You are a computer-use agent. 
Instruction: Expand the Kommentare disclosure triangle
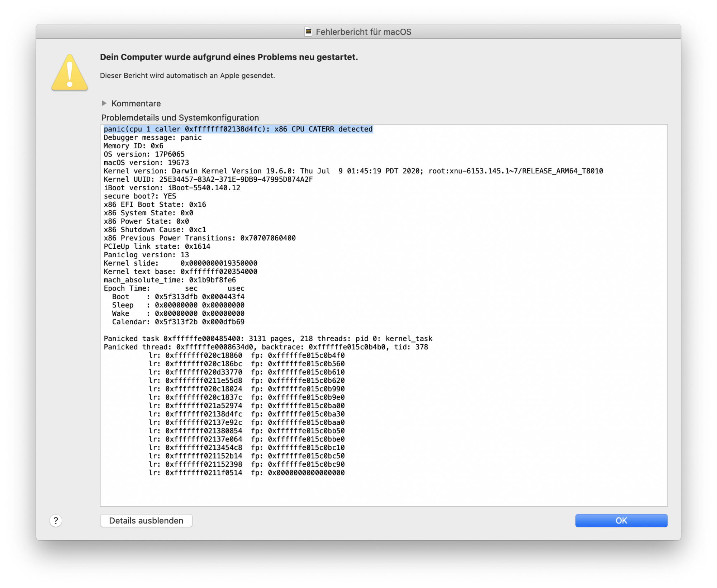(104, 103)
